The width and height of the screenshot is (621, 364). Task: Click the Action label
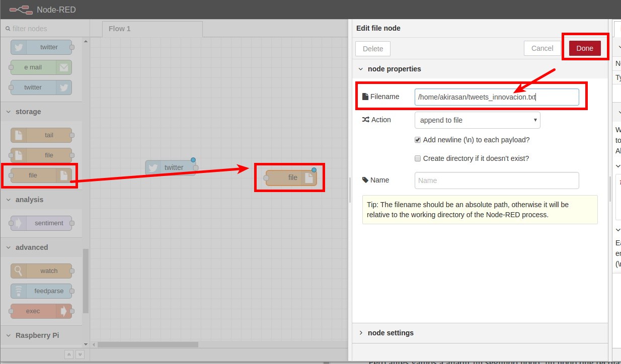coord(376,120)
